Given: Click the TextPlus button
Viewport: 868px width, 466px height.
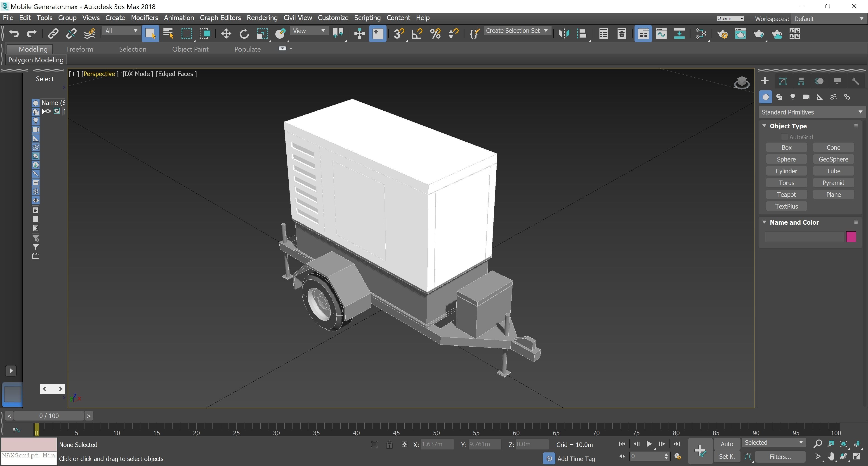Looking at the screenshot, I should pyautogui.click(x=786, y=206).
